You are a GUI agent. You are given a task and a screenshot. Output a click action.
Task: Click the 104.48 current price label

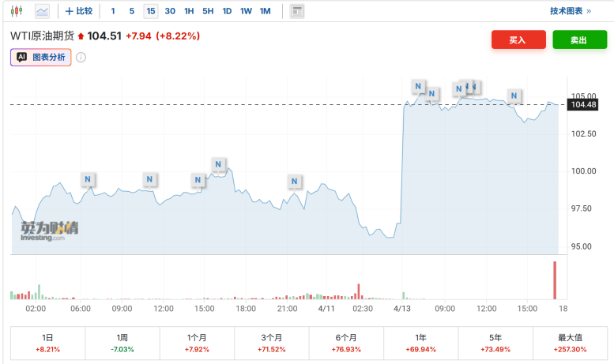point(583,105)
